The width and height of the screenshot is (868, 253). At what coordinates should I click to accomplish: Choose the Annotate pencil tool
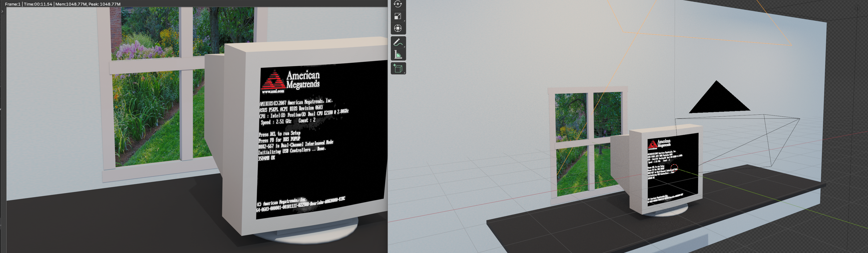[x=398, y=42]
